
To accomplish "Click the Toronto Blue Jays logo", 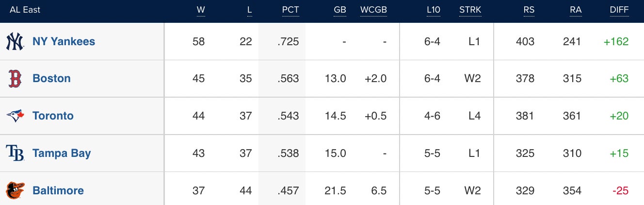I will [x=15, y=116].
